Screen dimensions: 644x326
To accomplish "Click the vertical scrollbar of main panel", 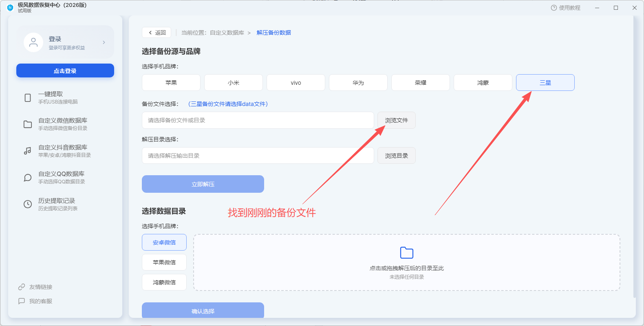I will point(635,157).
